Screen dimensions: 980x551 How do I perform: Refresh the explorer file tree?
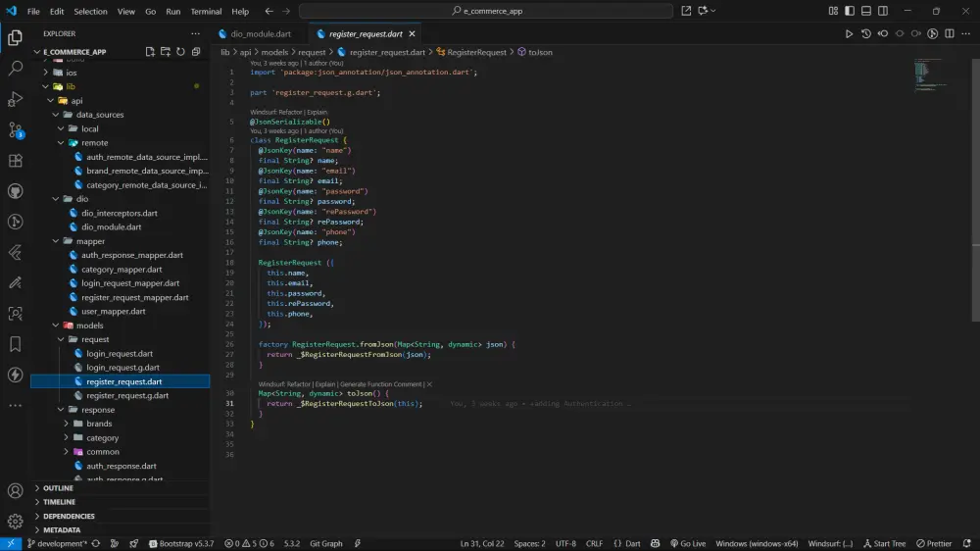tap(180, 52)
